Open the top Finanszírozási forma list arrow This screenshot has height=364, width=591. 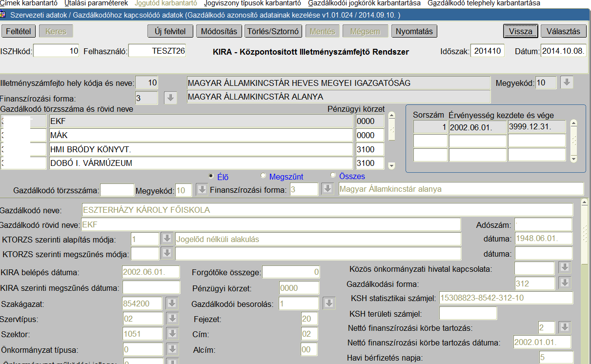(170, 98)
